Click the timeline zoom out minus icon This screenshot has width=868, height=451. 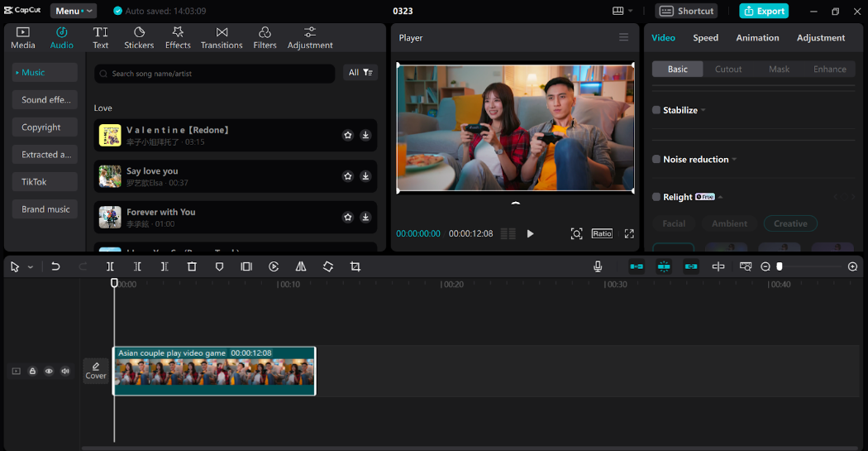(x=765, y=266)
